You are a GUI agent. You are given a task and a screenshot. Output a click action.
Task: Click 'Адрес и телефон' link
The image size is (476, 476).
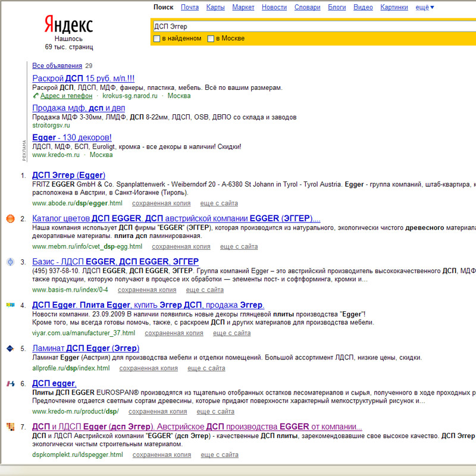click(x=66, y=96)
